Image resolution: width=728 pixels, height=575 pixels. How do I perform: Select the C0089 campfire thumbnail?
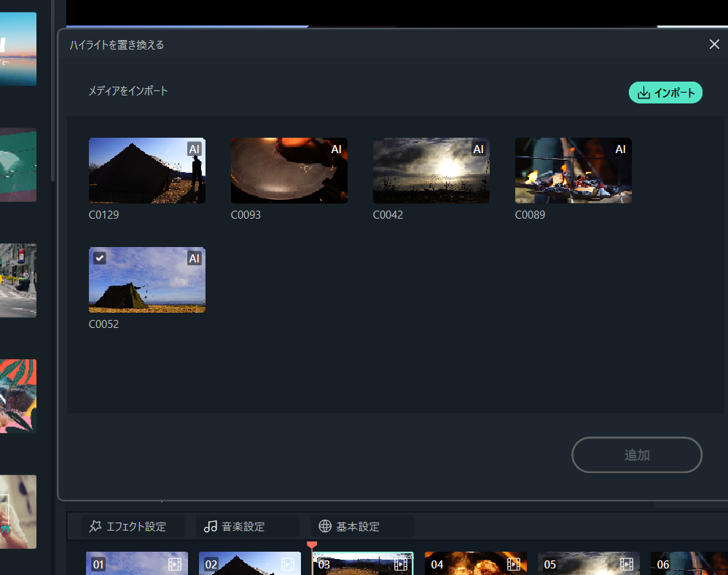574,171
